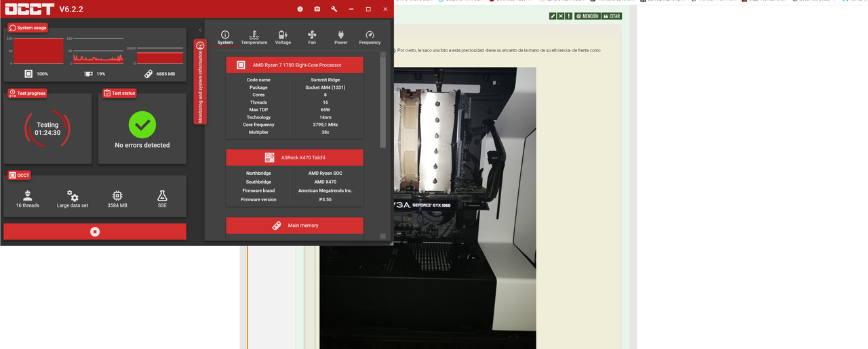Click the AMD Ryzen 7 1700 processor header

pos(294,65)
